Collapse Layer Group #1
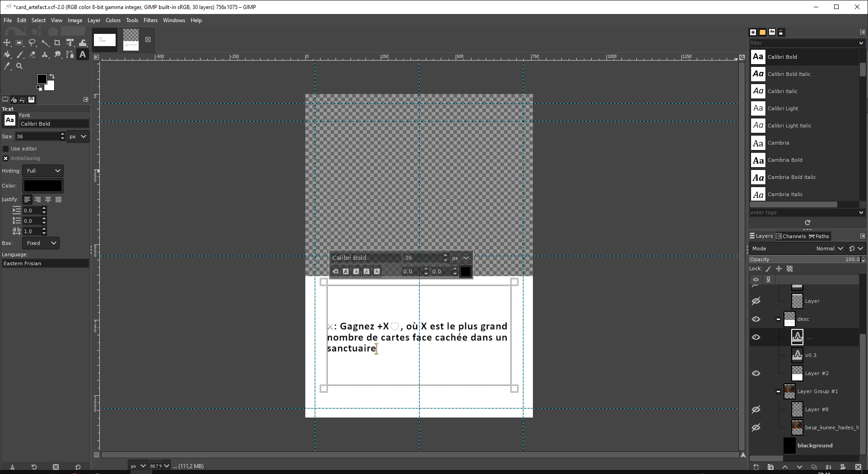The image size is (868, 474). [x=778, y=391]
